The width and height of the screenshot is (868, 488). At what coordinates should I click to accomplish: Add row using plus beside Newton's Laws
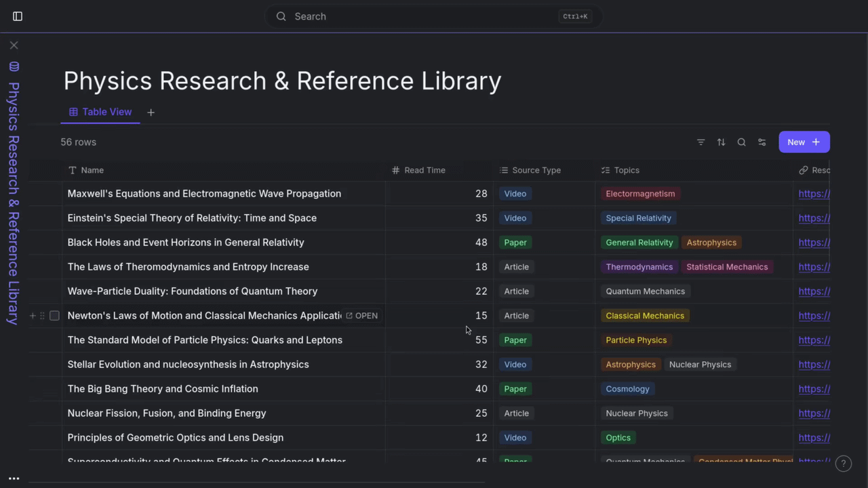pos(33,316)
